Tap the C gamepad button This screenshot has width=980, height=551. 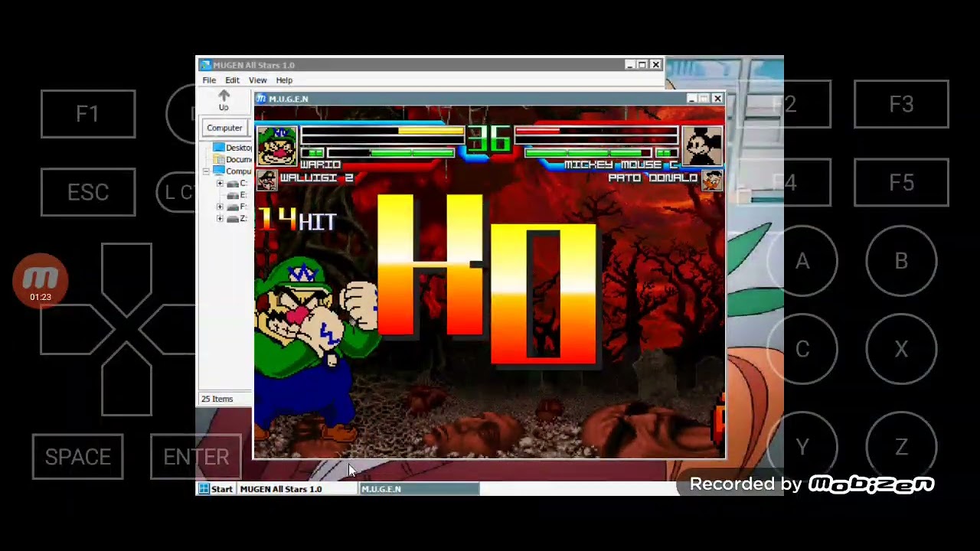point(802,350)
